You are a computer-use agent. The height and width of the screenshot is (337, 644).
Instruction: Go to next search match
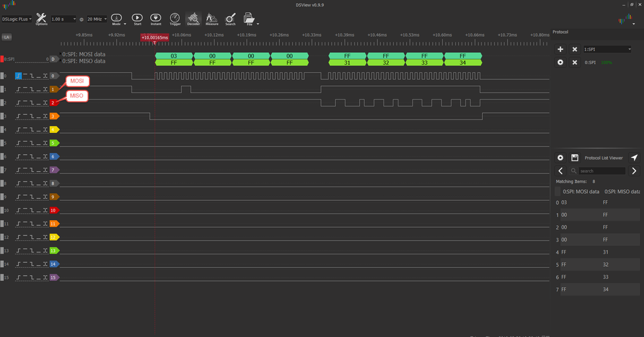pos(634,171)
